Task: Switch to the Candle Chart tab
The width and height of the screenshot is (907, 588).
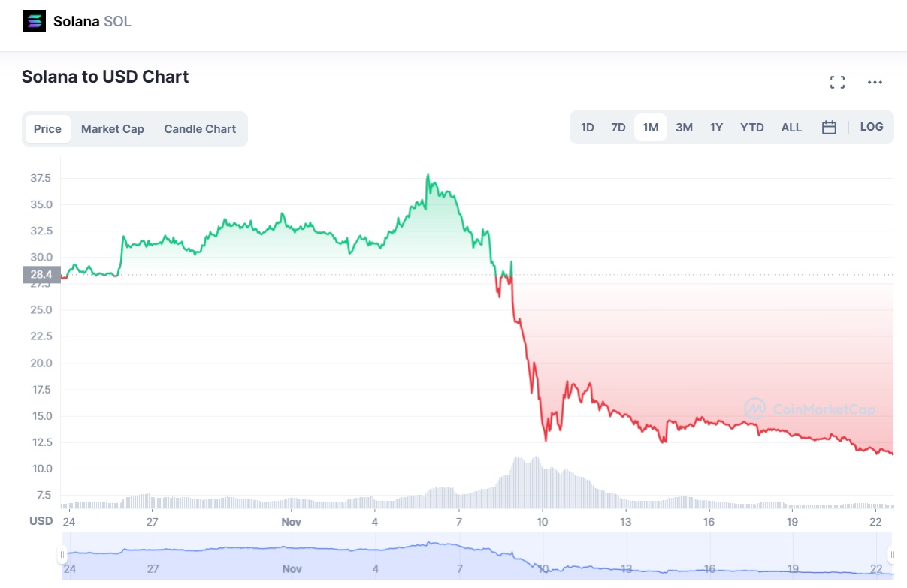Action: click(200, 128)
